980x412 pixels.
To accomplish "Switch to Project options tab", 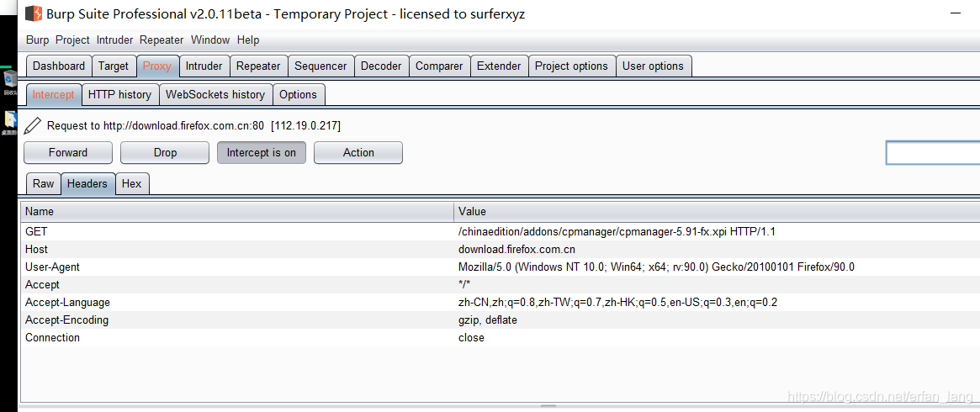I will (571, 66).
